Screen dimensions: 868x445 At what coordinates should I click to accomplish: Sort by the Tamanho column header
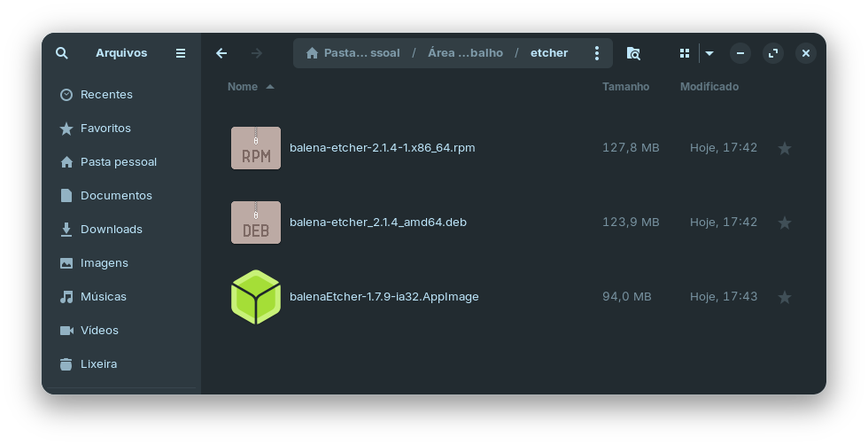(x=625, y=87)
